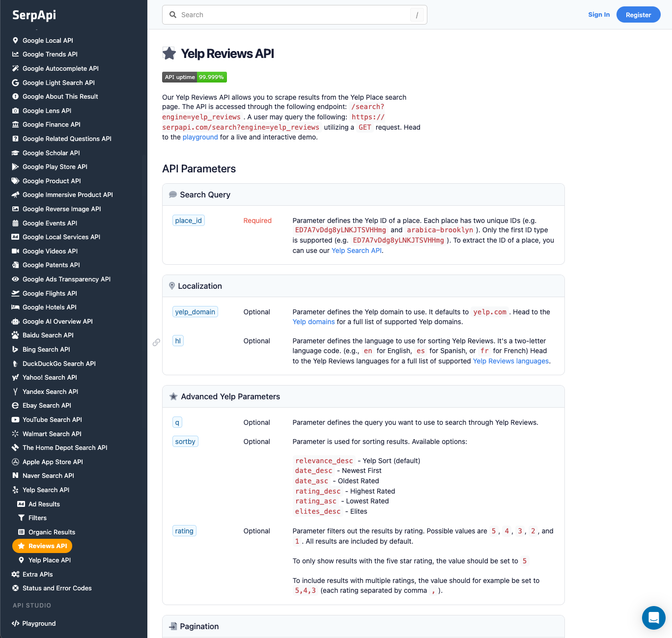The image size is (672, 638).
Task: Click the Bing Search API icon
Action: (15, 349)
